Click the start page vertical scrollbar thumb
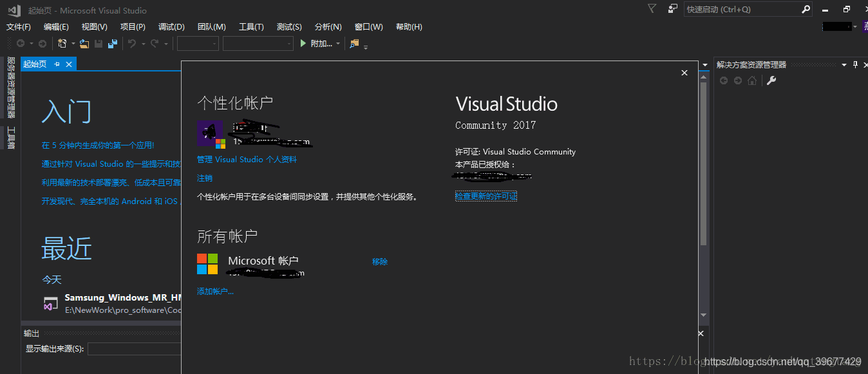Image resolution: width=868 pixels, height=374 pixels. [704, 164]
